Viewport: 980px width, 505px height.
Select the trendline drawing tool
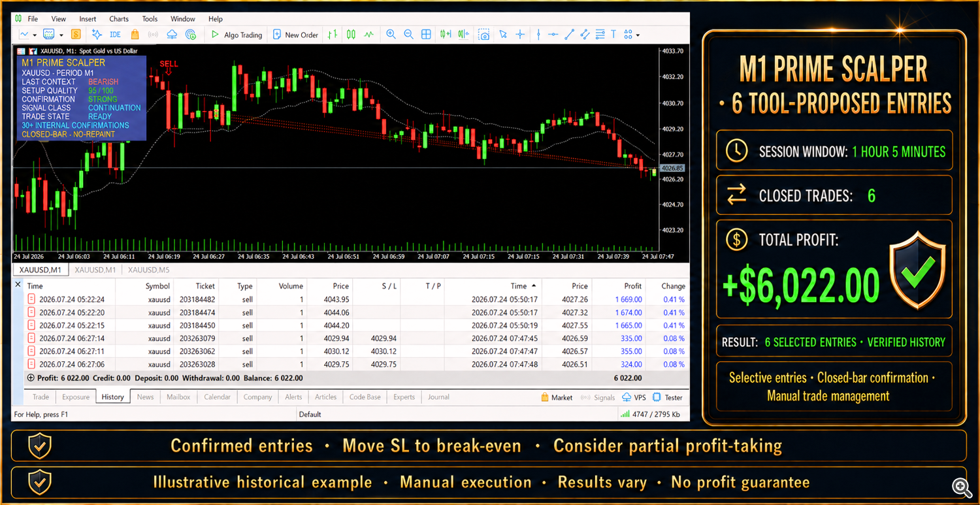tap(569, 35)
